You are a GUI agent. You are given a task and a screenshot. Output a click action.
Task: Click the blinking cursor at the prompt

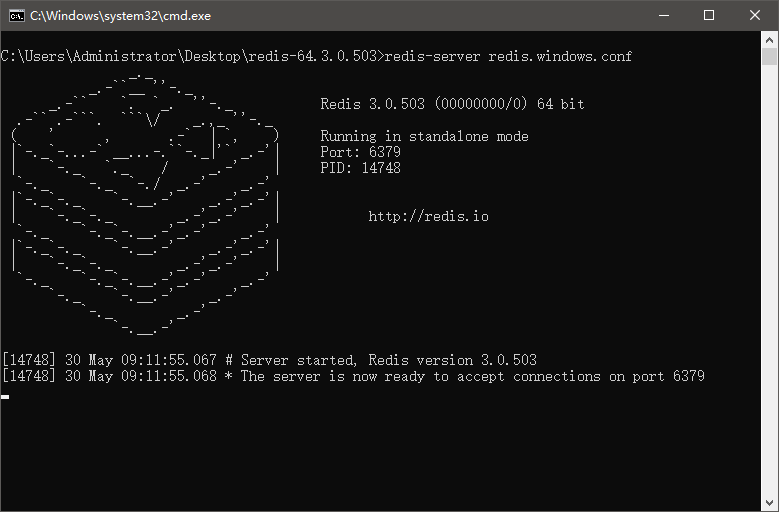tap(5, 397)
